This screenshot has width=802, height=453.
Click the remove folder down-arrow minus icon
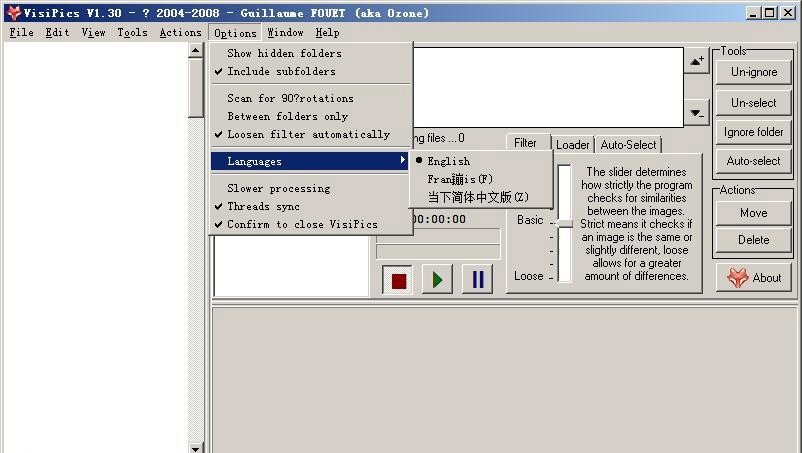point(697,114)
